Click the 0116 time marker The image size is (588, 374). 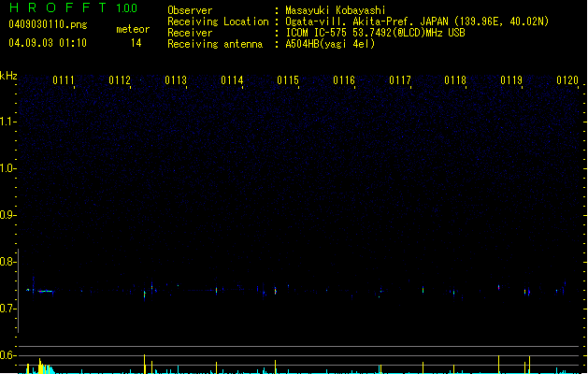pos(344,80)
